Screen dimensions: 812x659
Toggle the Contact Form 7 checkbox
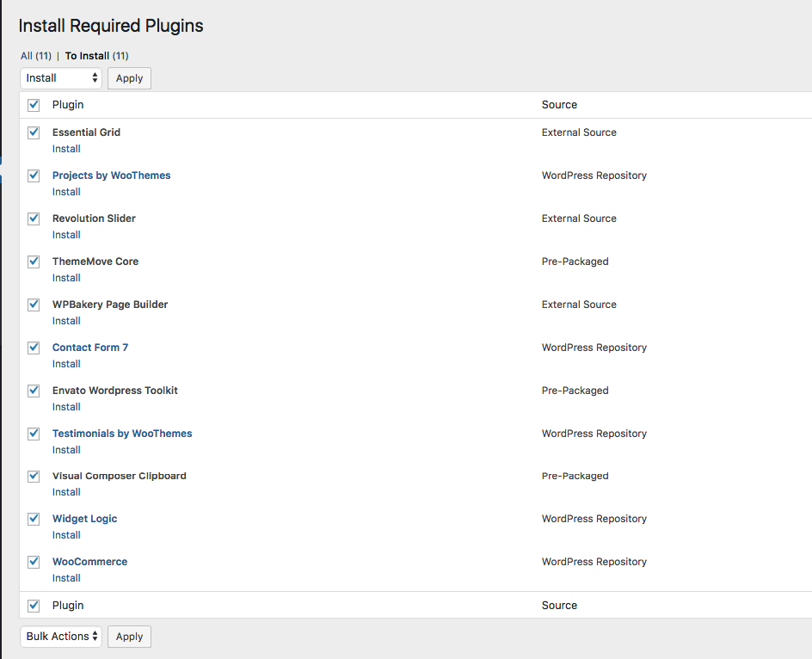[34, 348]
